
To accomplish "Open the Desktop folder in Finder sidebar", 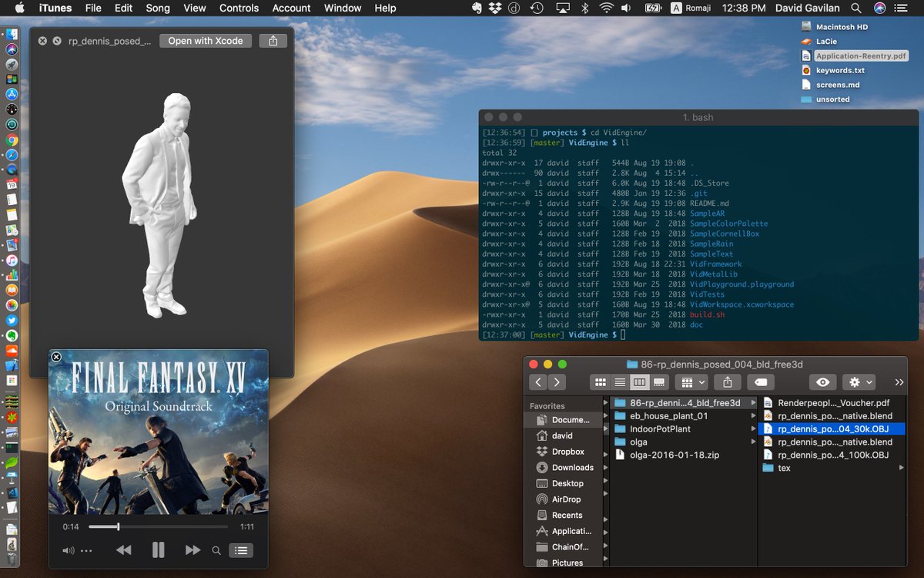I will click(x=567, y=483).
